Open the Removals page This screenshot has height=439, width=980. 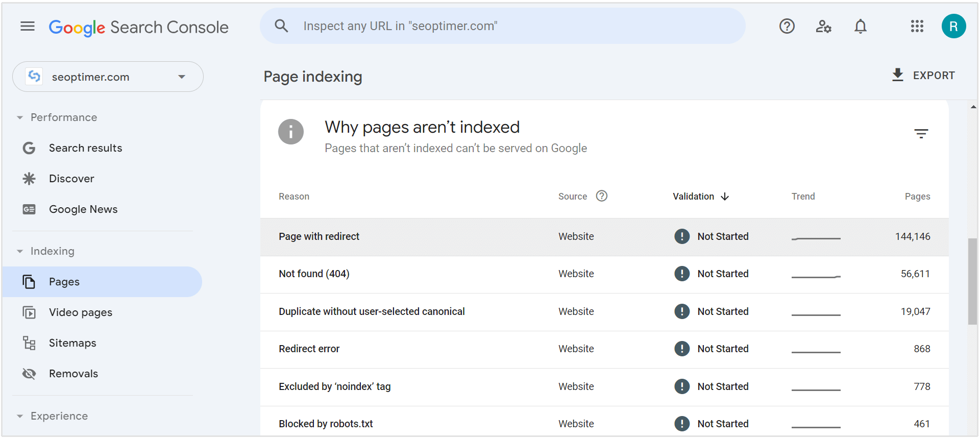(73, 374)
